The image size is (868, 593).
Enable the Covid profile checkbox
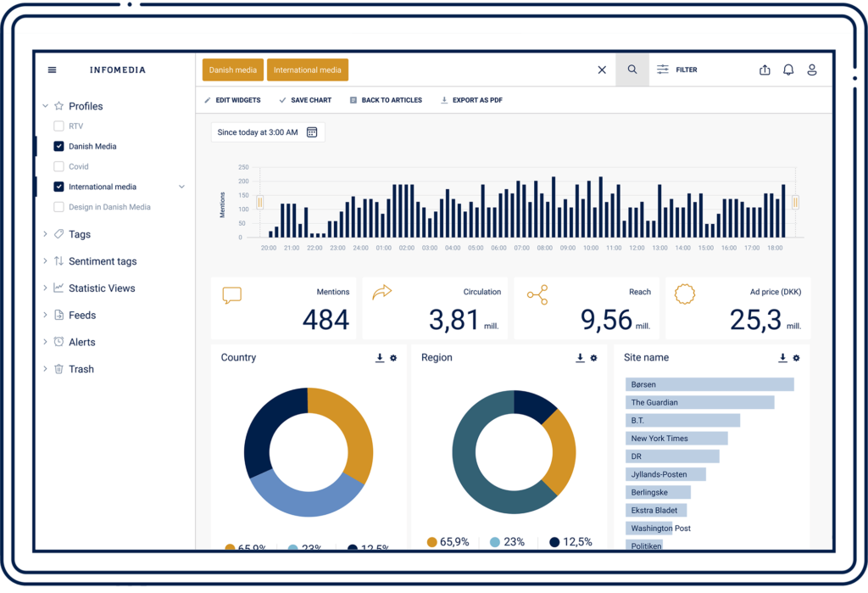(x=58, y=166)
